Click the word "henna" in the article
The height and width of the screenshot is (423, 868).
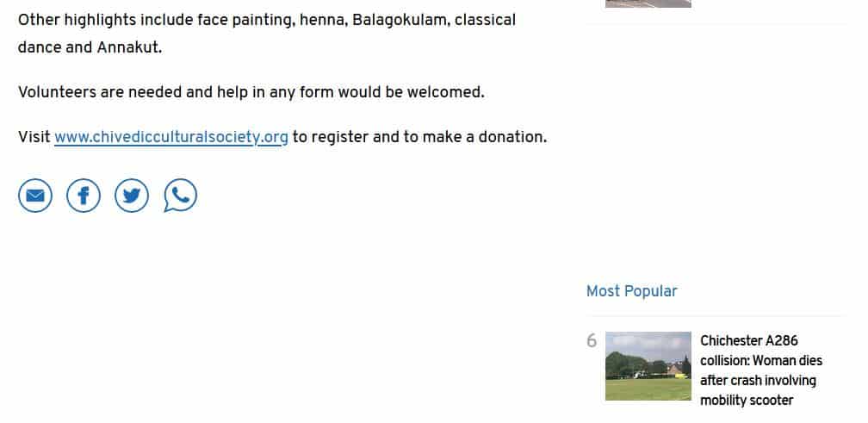click(x=323, y=20)
